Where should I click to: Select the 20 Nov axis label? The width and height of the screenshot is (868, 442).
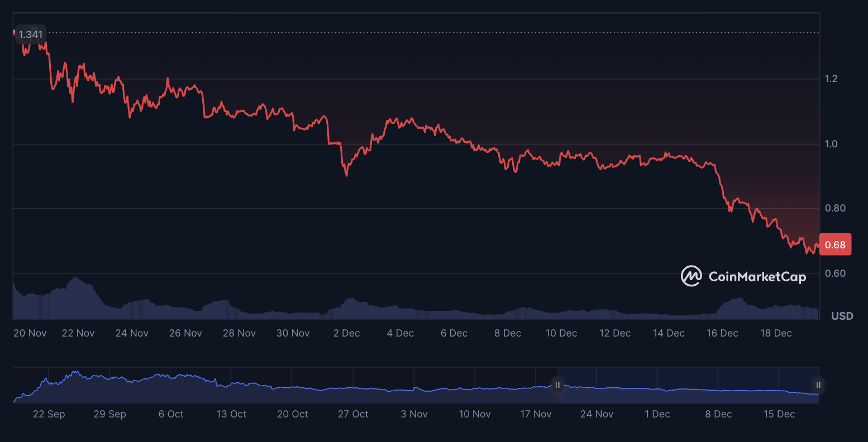coord(30,333)
